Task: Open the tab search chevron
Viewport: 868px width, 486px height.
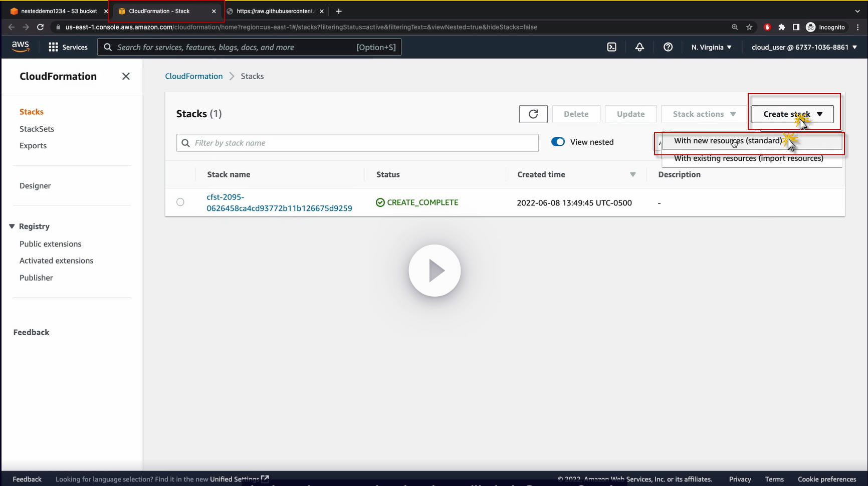Action: click(857, 11)
